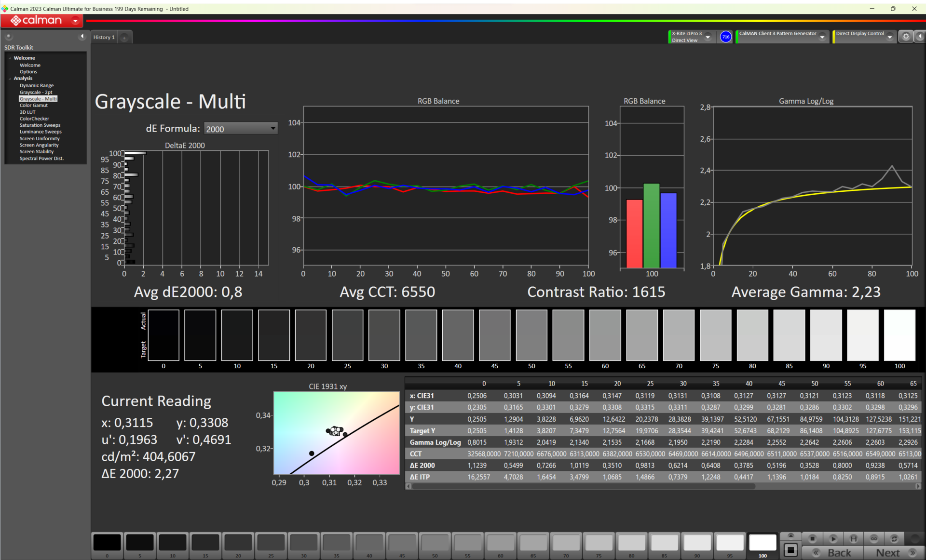The height and width of the screenshot is (560, 926).
Task: Open the Direct Display Control dropdown
Action: point(890,37)
